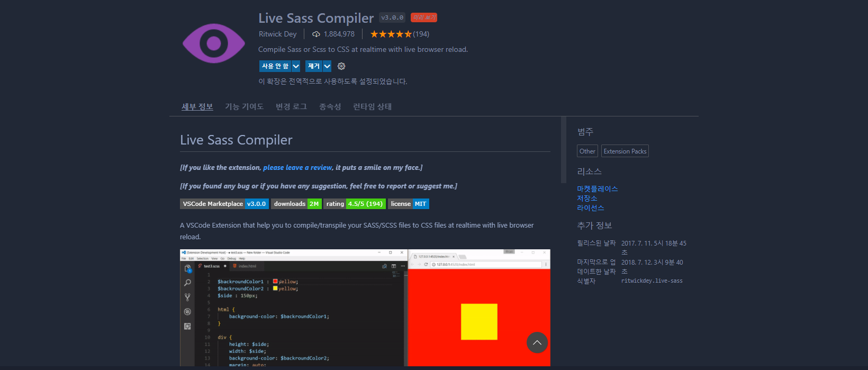868x370 pixels.
Task: Open the 종속성 dependencies tab
Action: click(x=330, y=106)
